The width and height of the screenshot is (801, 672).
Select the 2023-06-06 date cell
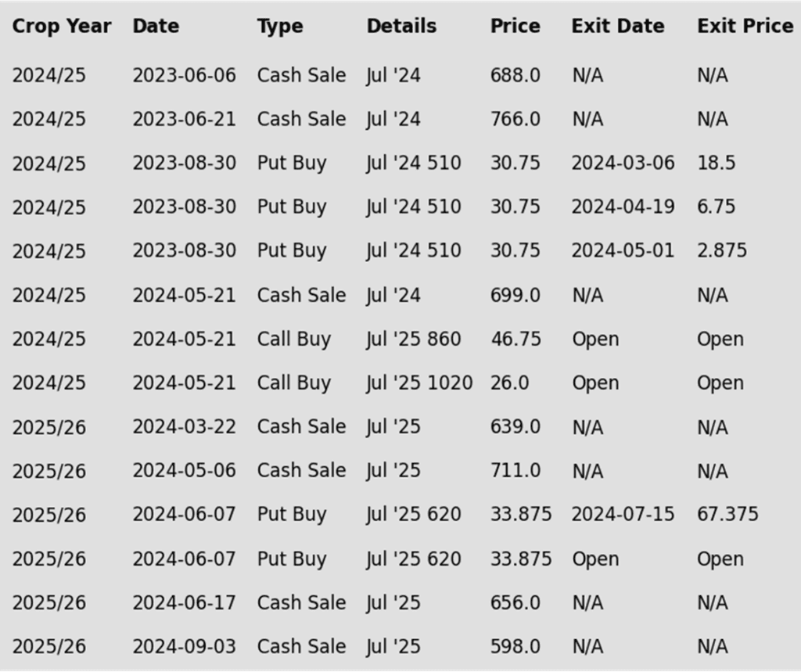(184, 76)
